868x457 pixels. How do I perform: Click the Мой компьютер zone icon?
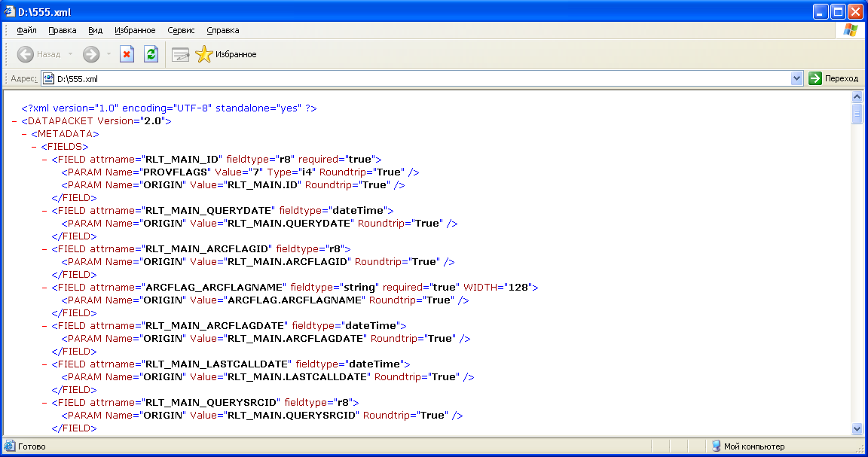click(x=716, y=446)
